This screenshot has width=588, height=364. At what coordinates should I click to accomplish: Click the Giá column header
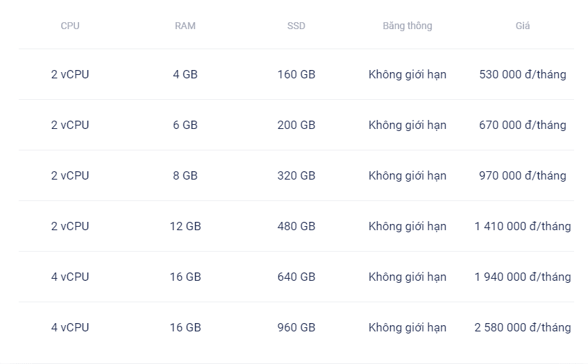coord(522,26)
